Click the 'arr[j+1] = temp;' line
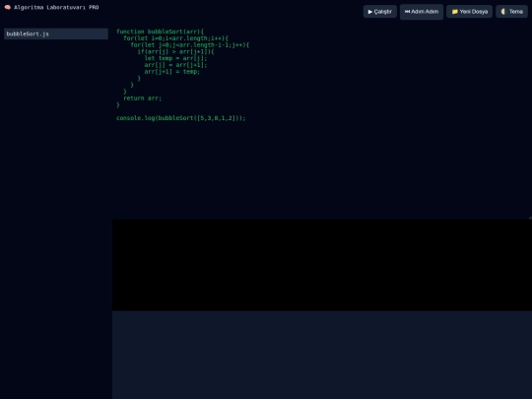 pos(172,72)
